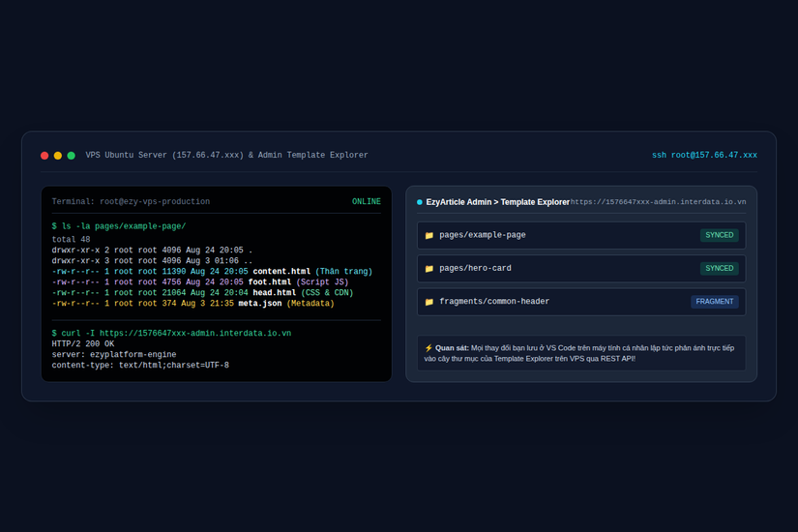Click the ssh root@157.66.47.xxx link

click(x=704, y=155)
